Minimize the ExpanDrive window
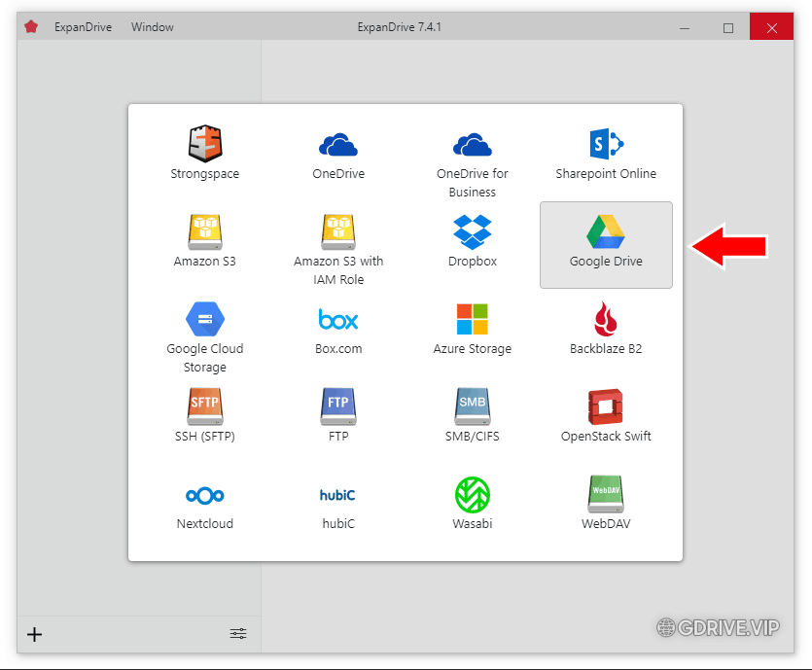This screenshot has width=812, height=670. coord(685,27)
